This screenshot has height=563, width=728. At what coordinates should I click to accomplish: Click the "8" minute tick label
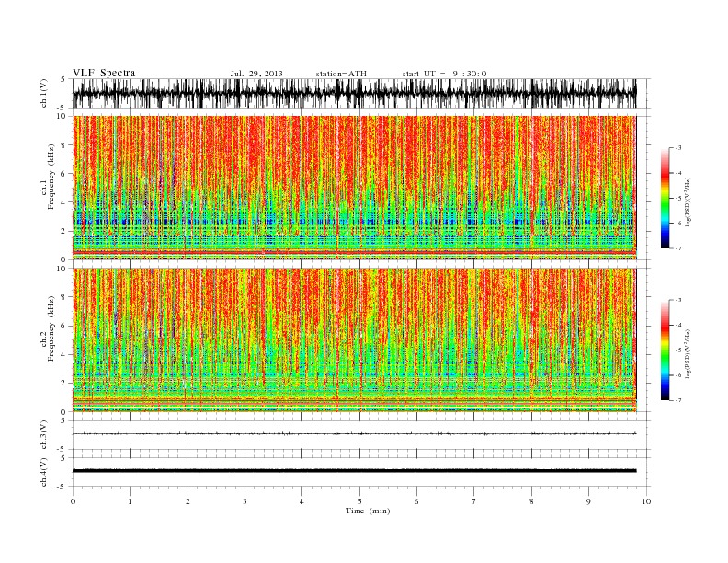point(531,501)
